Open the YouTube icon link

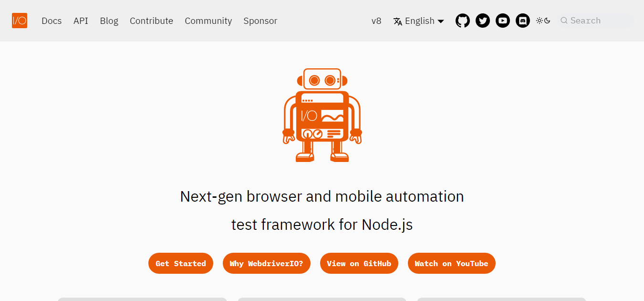(503, 21)
